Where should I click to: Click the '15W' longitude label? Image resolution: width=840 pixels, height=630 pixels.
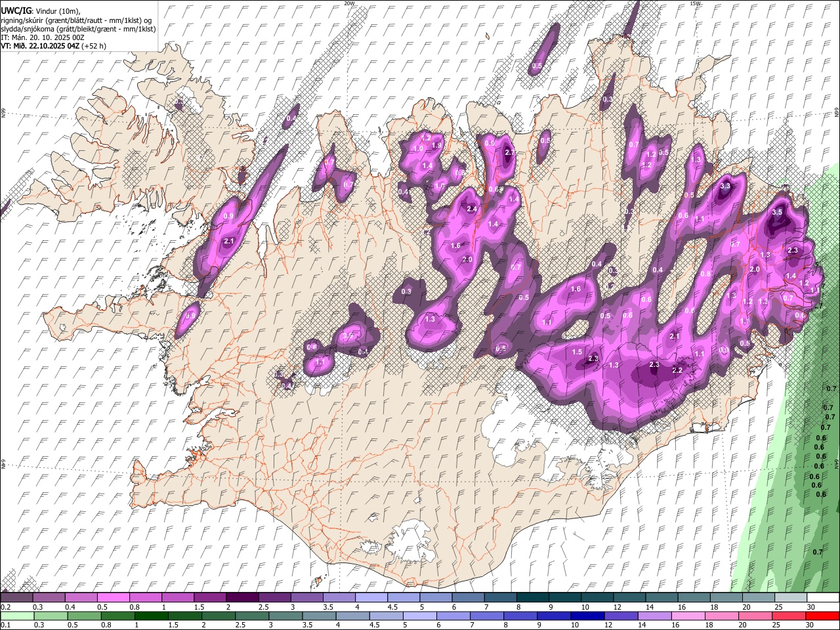(696, 3)
